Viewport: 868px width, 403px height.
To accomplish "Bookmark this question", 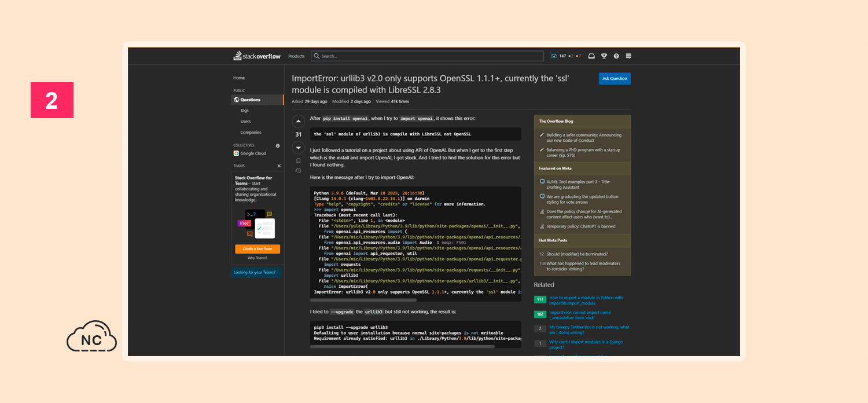I will (x=299, y=161).
